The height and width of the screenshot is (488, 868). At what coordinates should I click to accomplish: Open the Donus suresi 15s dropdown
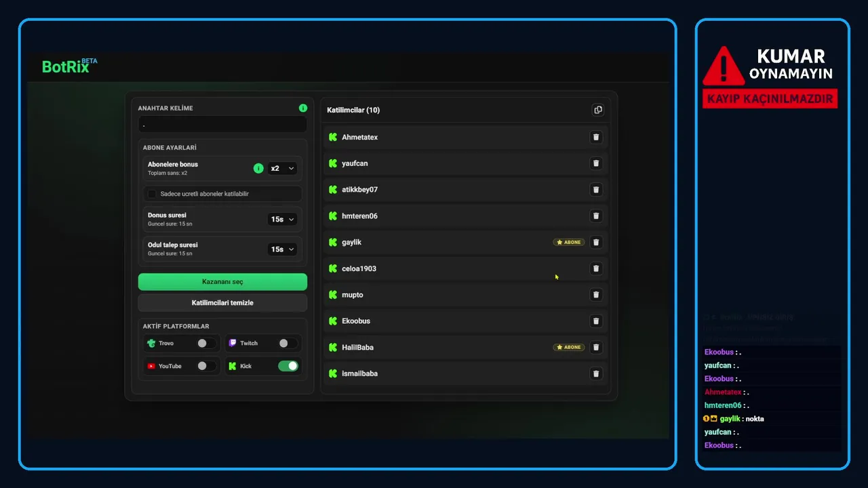click(282, 219)
